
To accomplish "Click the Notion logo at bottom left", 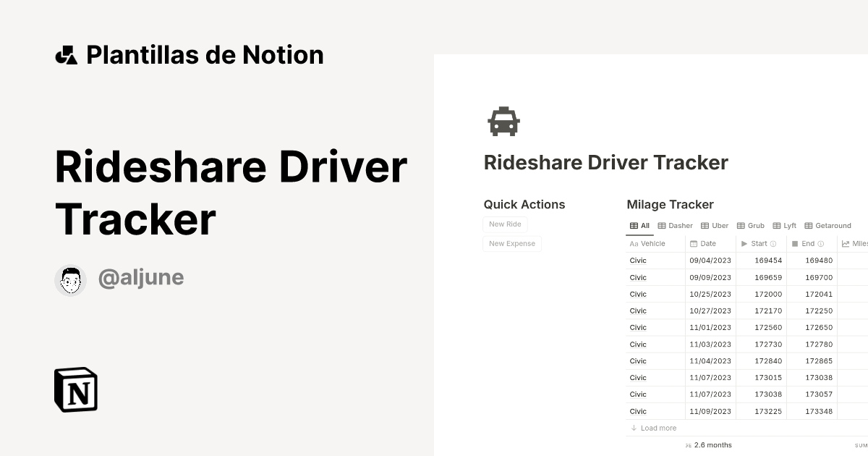I will pyautogui.click(x=75, y=389).
